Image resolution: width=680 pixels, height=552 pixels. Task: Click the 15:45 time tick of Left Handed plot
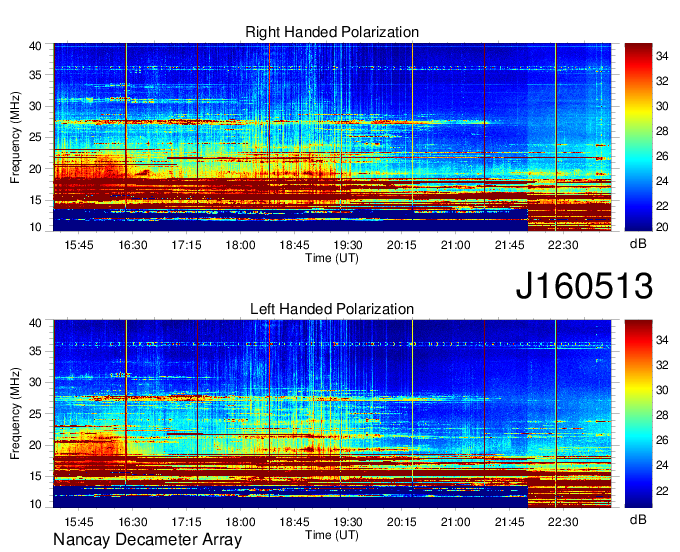click(x=79, y=522)
